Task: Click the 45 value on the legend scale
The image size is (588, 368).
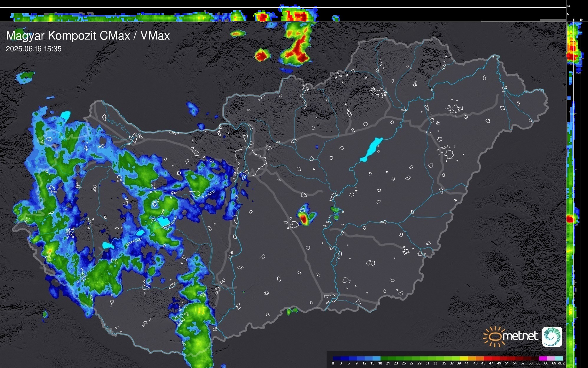Action: [x=483, y=363]
